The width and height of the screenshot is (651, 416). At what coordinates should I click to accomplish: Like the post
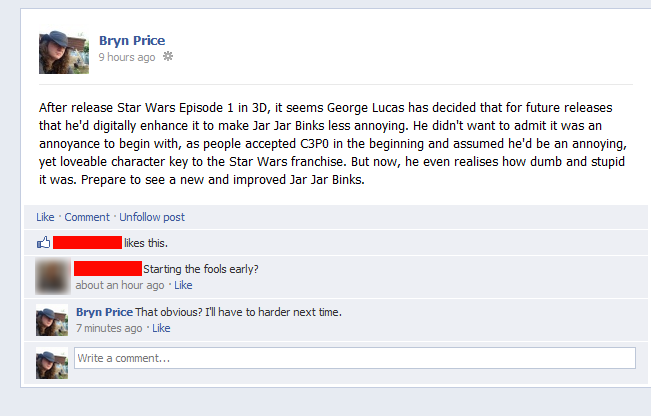click(45, 217)
